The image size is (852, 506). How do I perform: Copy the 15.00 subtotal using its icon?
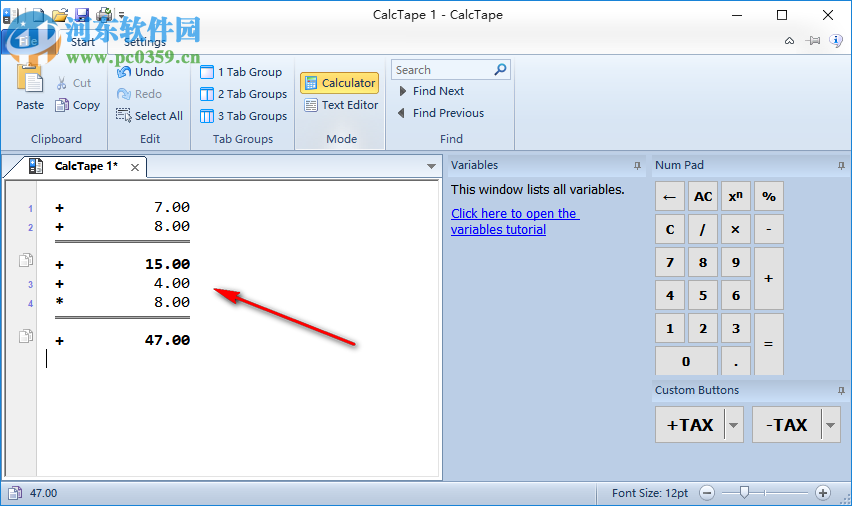point(26,260)
